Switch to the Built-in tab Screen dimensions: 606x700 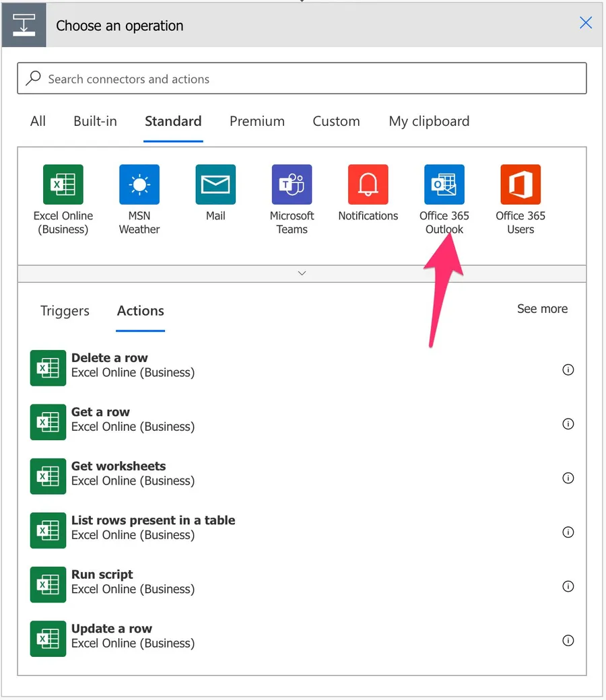coord(95,122)
